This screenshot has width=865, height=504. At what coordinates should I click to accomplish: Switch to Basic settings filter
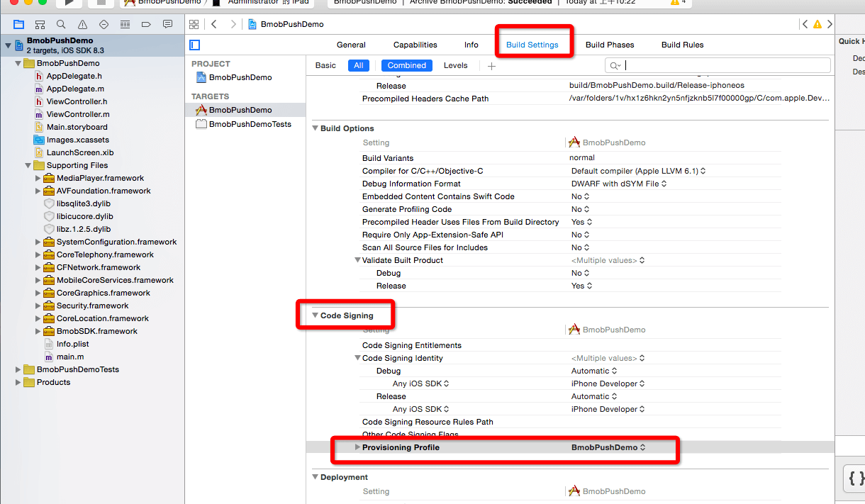click(x=325, y=65)
